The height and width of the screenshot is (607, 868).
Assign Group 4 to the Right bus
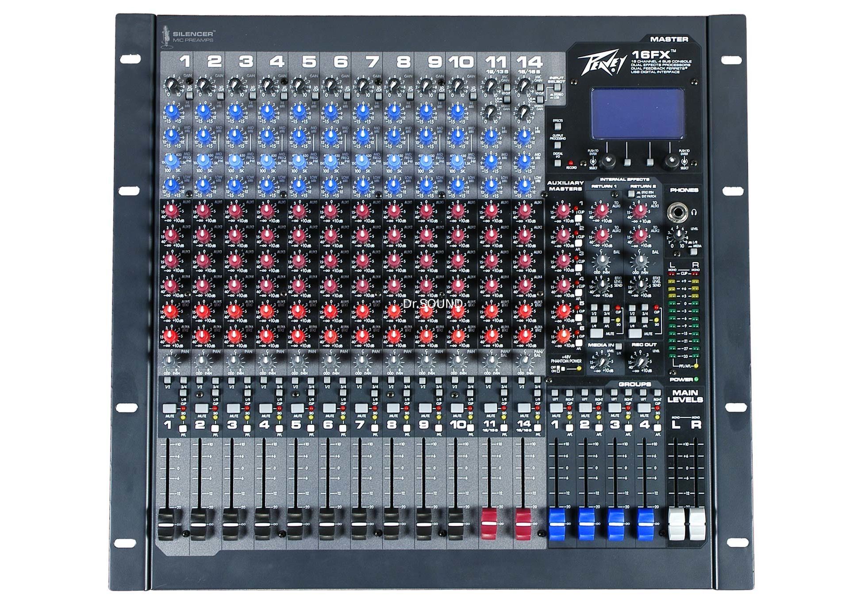coord(657,393)
